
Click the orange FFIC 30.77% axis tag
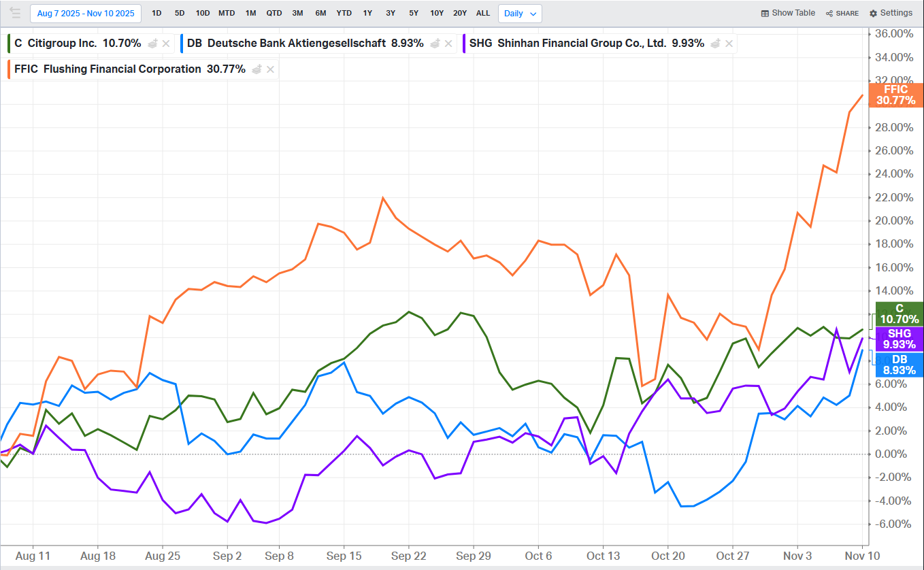coord(896,95)
